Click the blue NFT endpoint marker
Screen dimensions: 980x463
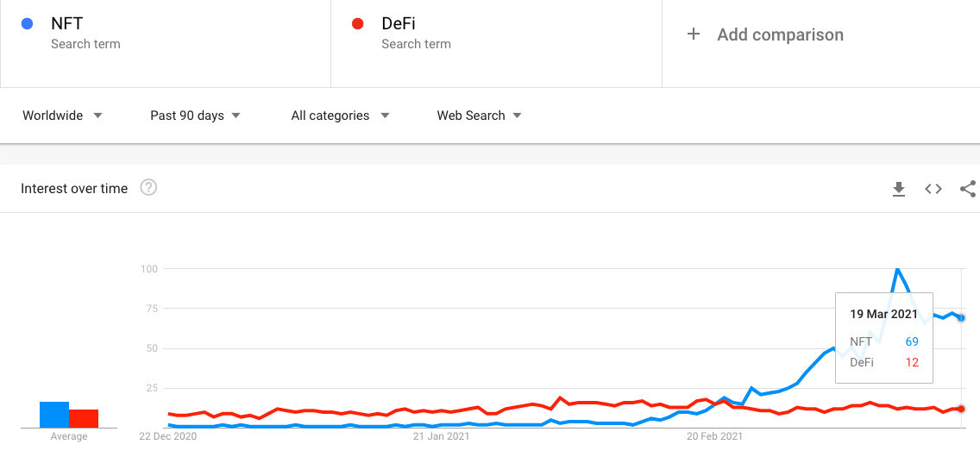961,318
